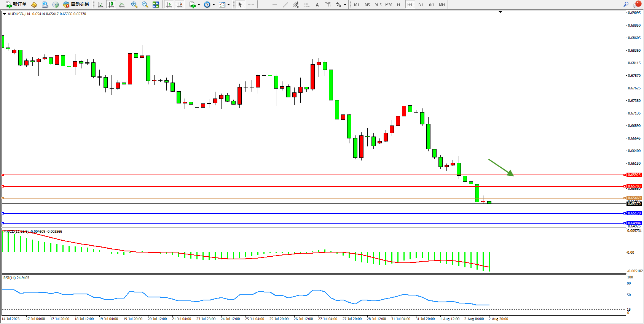
Task: Click the New Order (新订单) button
Action: [16, 5]
